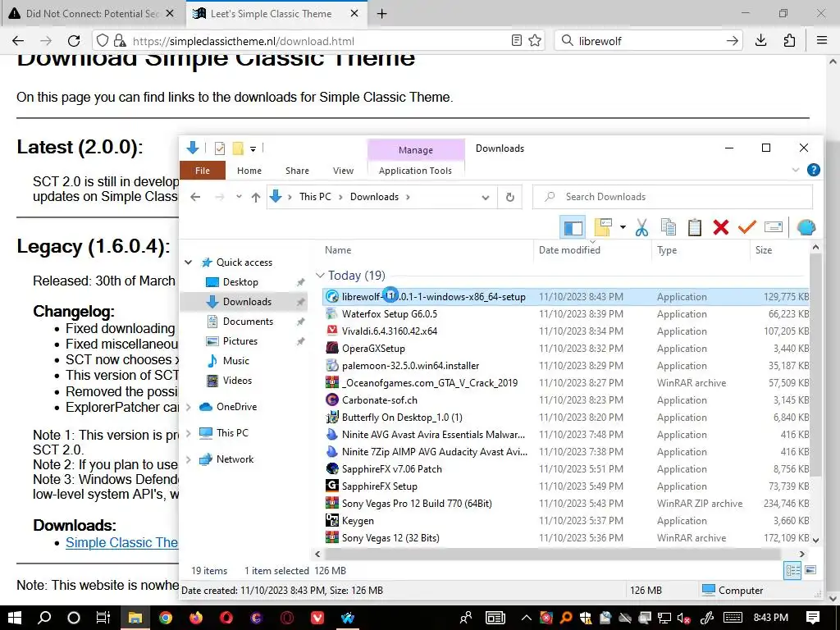The height and width of the screenshot is (630, 840).
Task: Switch to the Home ribbon tab
Action: (249, 171)
